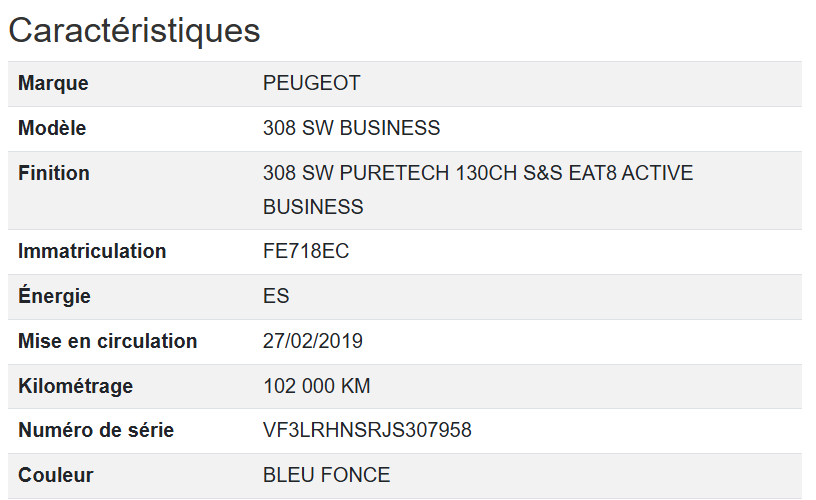This screenshot has width=816, height=500.
Task: Click the Marque label
Action: click(53, 83)
